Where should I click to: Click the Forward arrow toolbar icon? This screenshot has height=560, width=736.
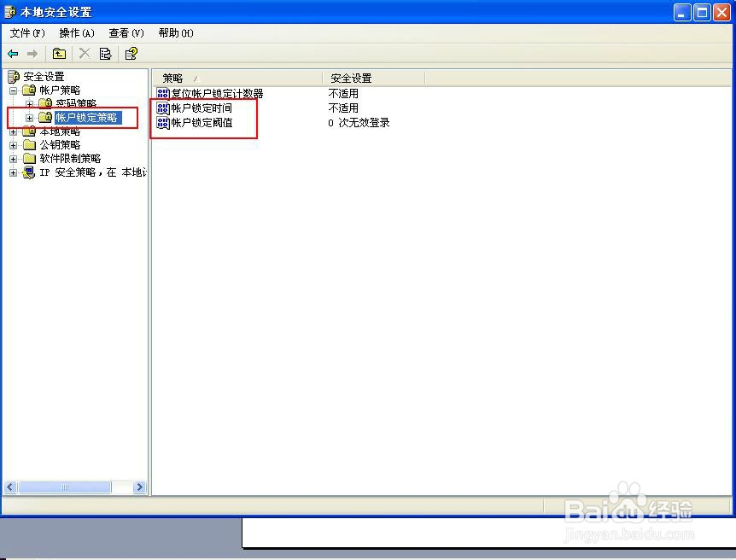tap(32, 54)
